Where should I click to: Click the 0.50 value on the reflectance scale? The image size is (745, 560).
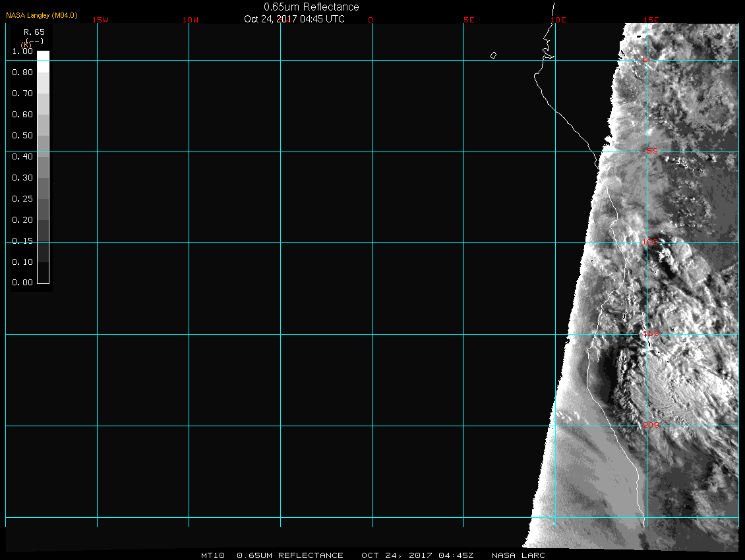22,136
